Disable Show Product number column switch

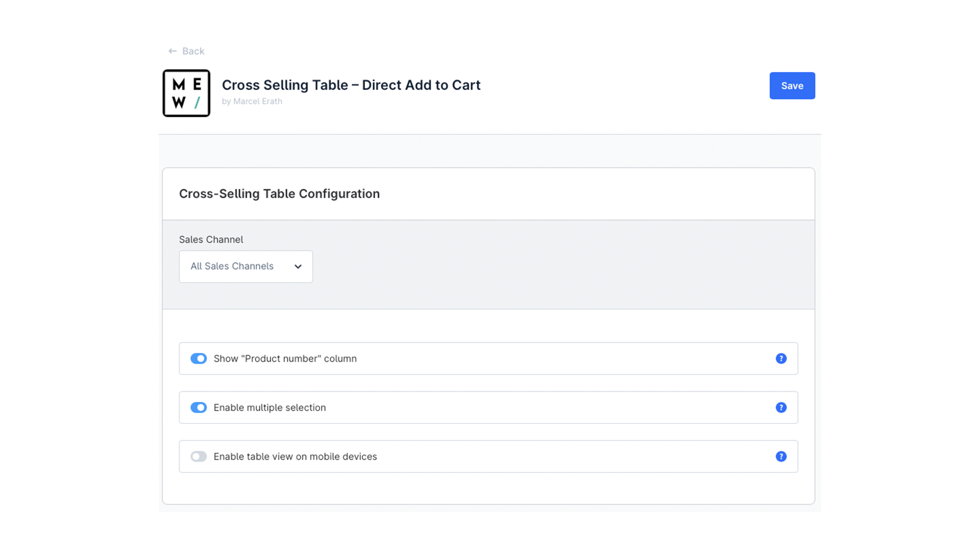point(199,359)
